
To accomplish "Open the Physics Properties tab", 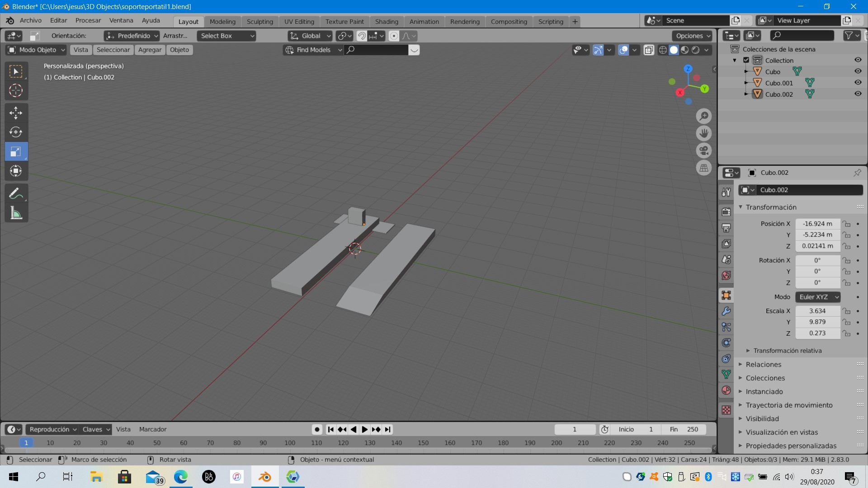I will 726,343.
